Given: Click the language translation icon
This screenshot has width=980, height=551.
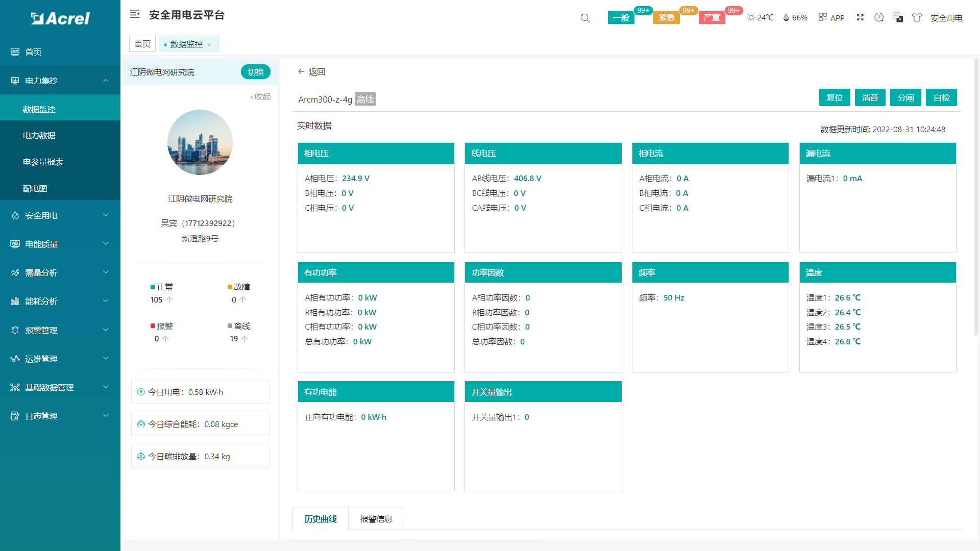Looking at the screenshot, I should point(898,17).
